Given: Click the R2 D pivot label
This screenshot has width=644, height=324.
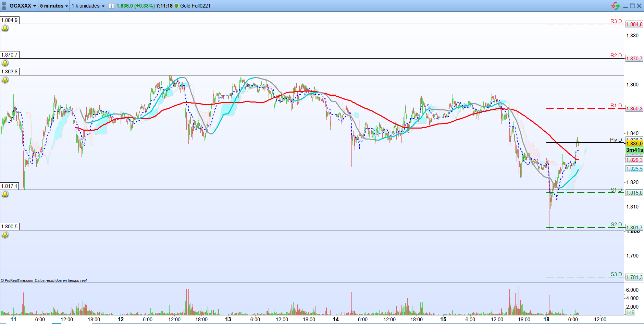Looking at the screenshot, I should click(616, 56).
